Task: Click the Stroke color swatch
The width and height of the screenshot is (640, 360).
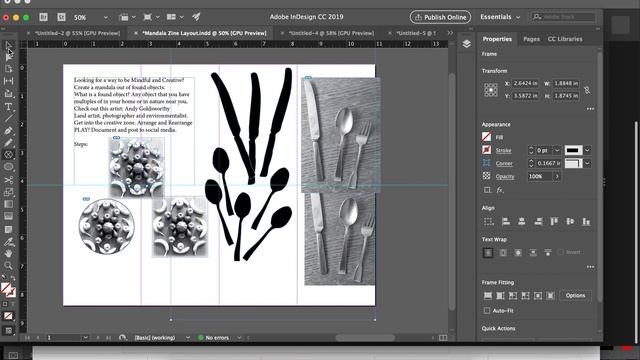Action: pyautogui.click(x=487, y=150)
